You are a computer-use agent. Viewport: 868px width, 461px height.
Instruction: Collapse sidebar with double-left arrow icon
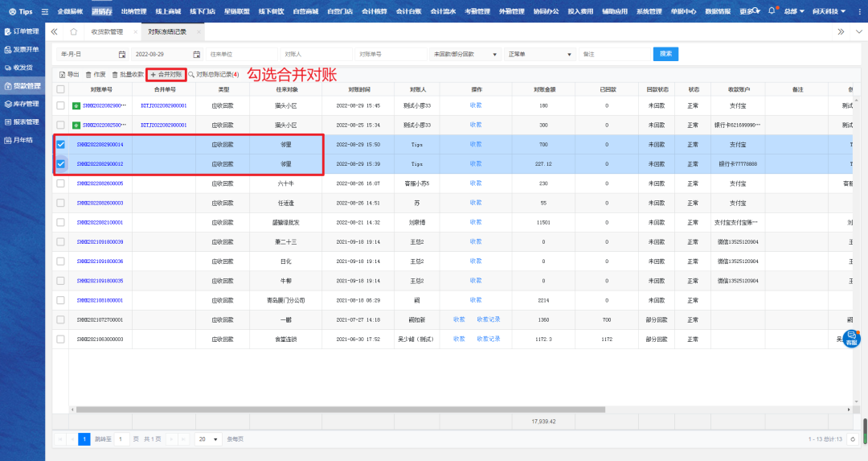tap(54, 31)
